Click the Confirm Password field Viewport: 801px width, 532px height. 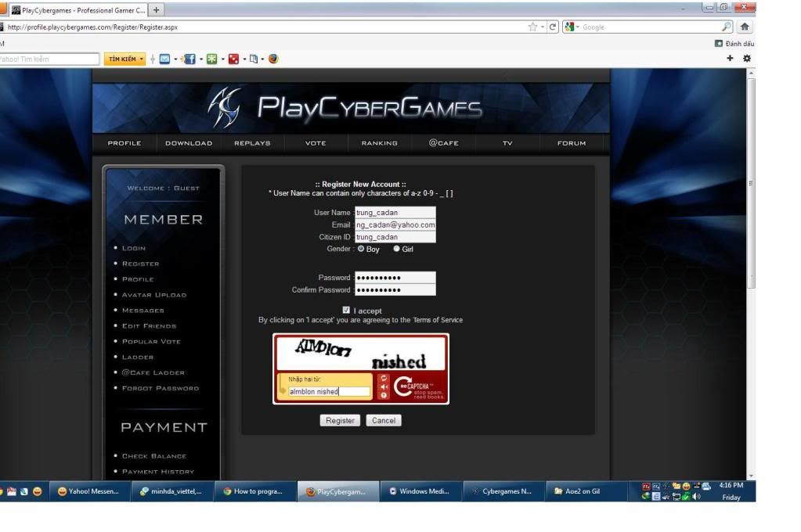[x=395, y=289]
